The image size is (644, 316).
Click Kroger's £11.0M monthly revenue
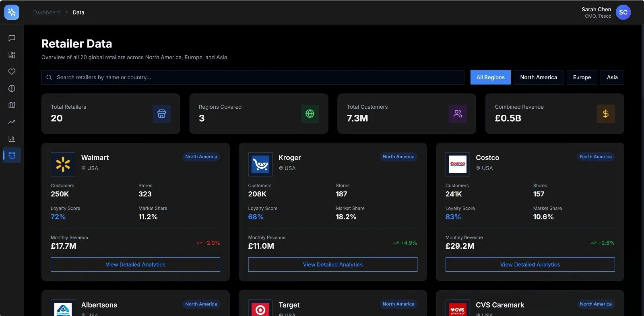261,246
